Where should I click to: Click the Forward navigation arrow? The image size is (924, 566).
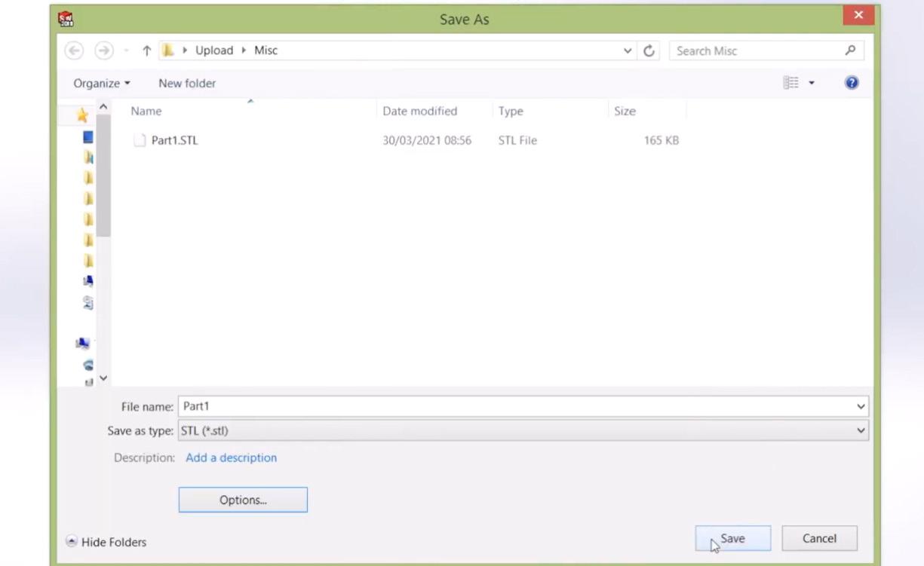tap(103, 50)
